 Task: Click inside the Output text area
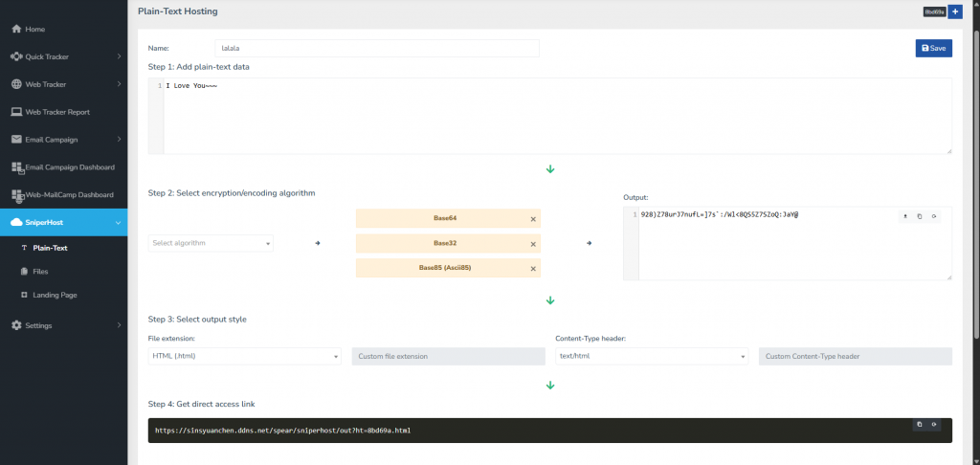pyautogui.click(x=788, y=244)
